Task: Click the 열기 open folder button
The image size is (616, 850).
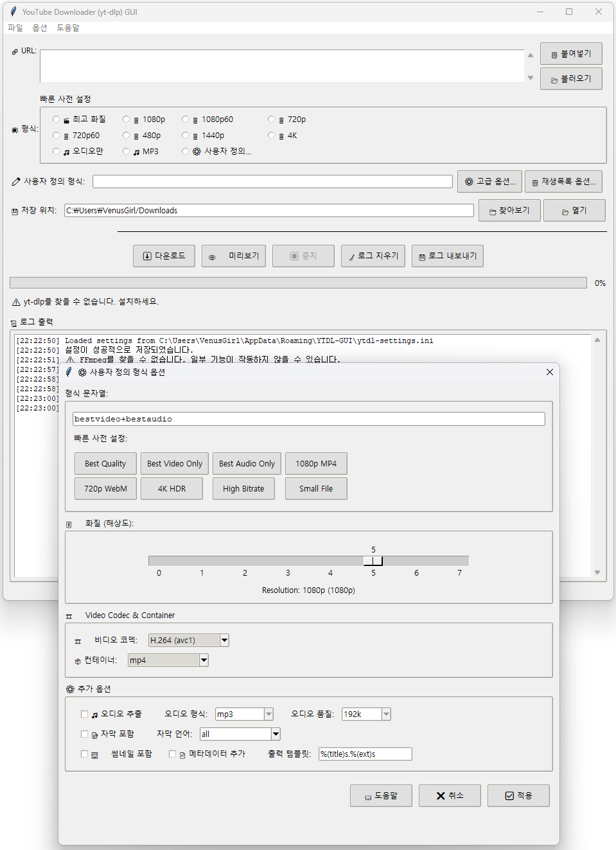Action: point(574,211)
